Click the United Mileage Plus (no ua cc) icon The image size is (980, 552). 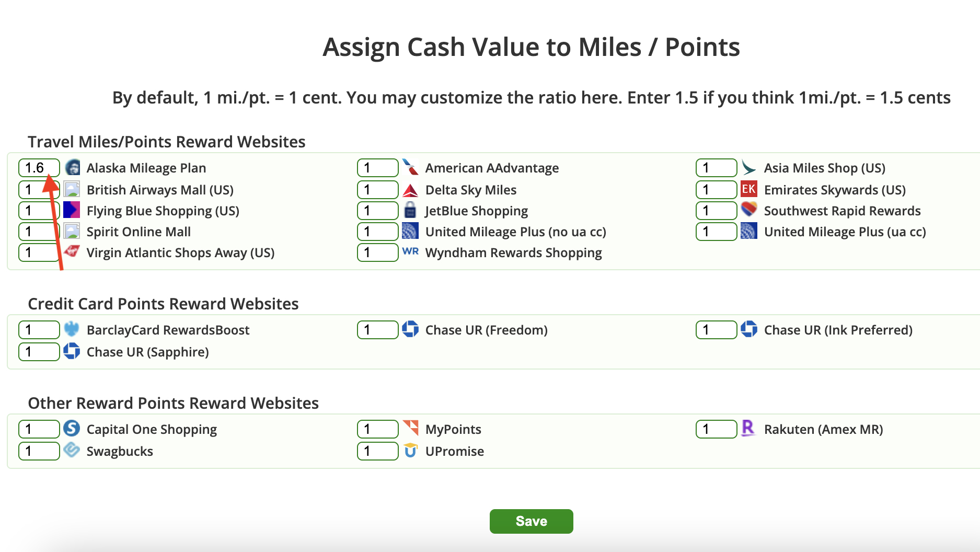410,231
